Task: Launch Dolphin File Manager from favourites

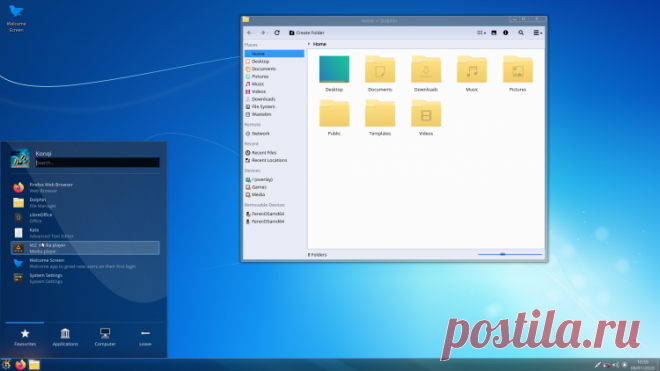Action: click(85, 203)
